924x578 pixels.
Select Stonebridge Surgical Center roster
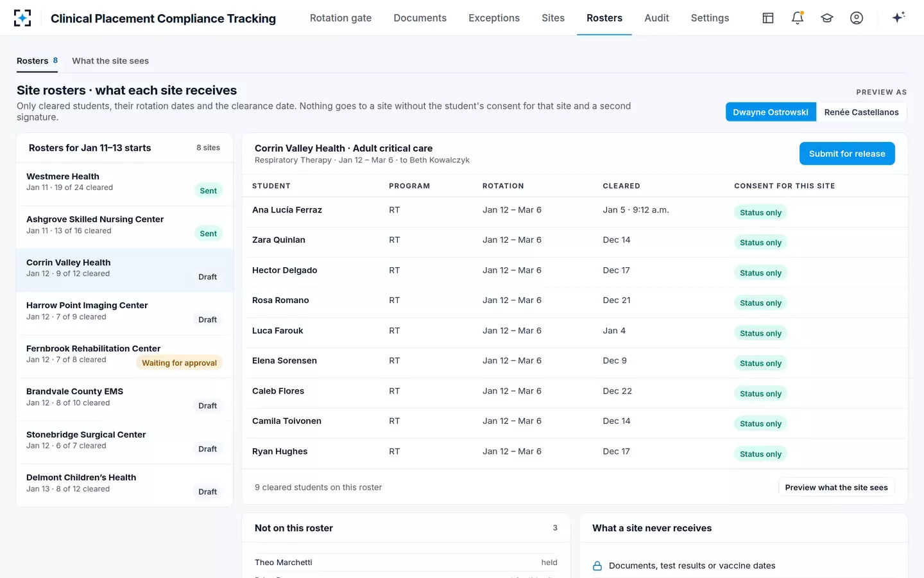point(124,442)
